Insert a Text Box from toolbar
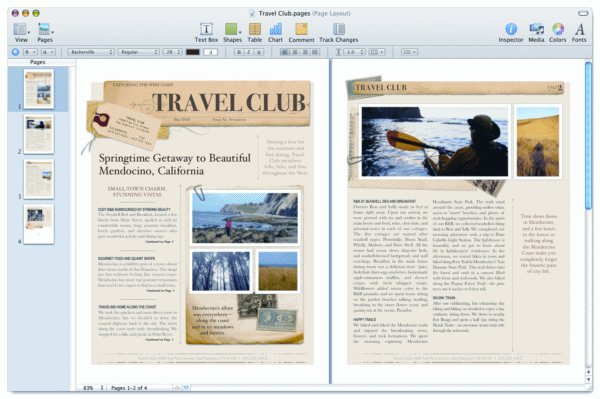The width and height of the screenshot is (600, 399). point(206,32)
